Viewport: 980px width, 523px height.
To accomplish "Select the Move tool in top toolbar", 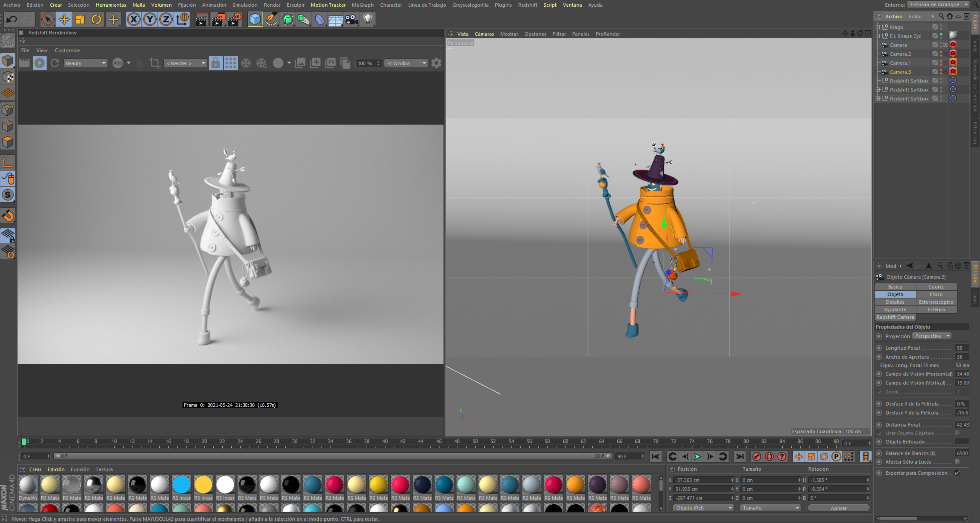I will [x=64, y=19].
